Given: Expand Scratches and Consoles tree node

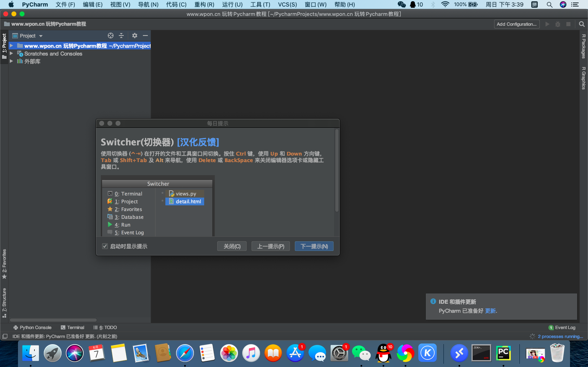Looking at the screenshot, I should tap(11, 53).
